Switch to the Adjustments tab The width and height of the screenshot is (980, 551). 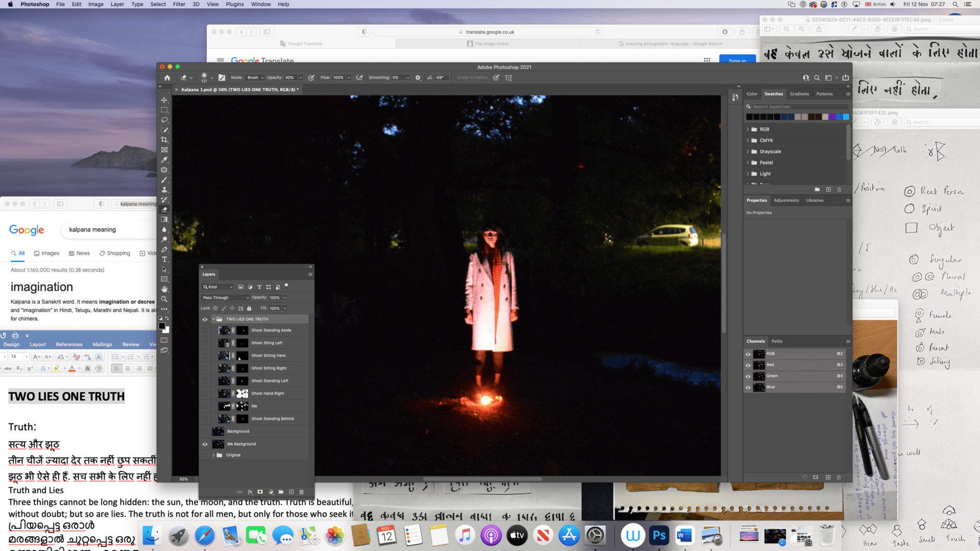click(x=786, y=200)
